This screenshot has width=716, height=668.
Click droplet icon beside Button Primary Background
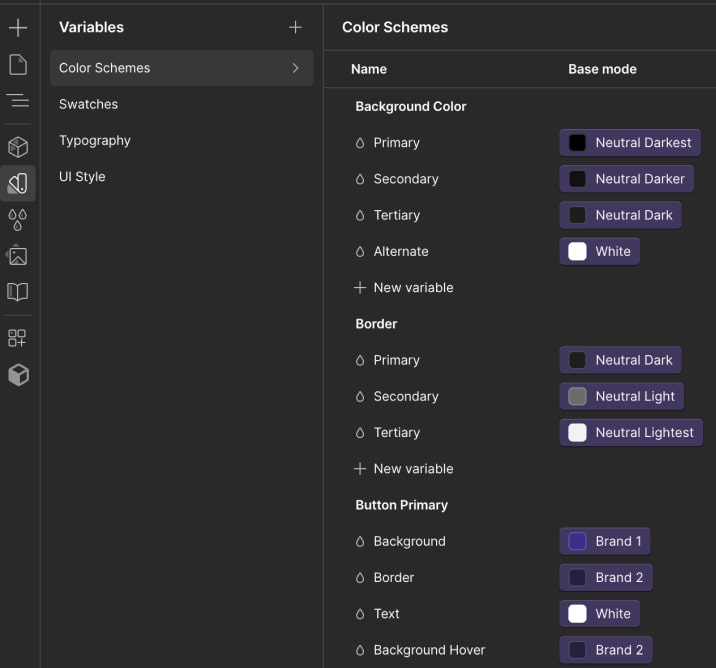(x=360, y=542)
